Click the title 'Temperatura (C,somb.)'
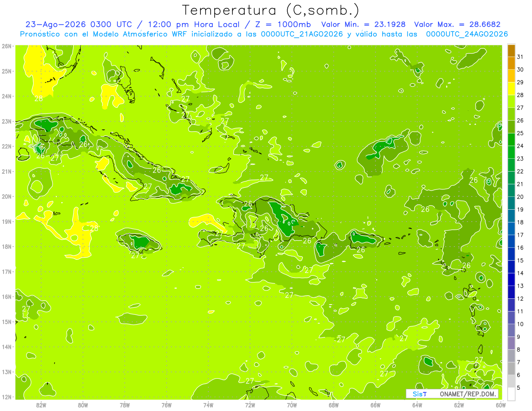The width and height of the screenshot is (532, 411). coord(271,10)
